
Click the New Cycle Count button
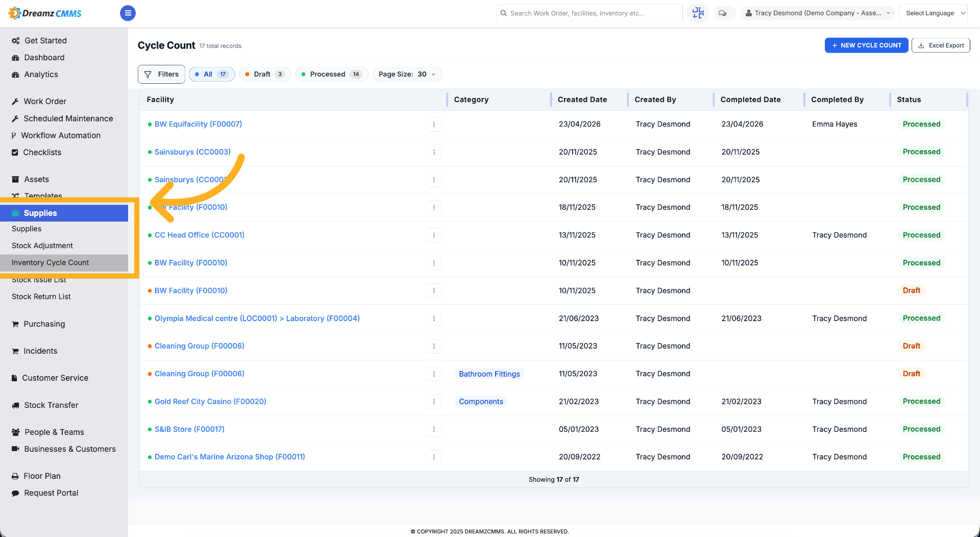(x=866, y=45)
